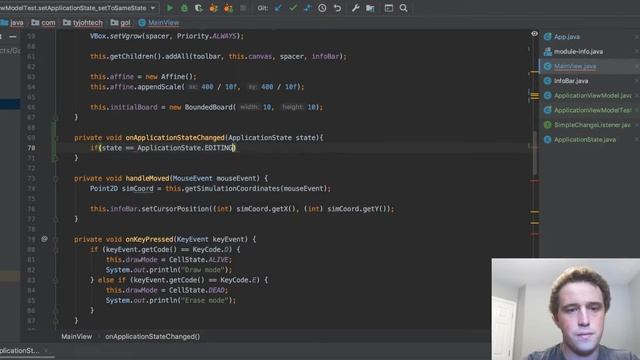Switch to App.java tab
The image size is (640, 360).
tap(590, 37)
